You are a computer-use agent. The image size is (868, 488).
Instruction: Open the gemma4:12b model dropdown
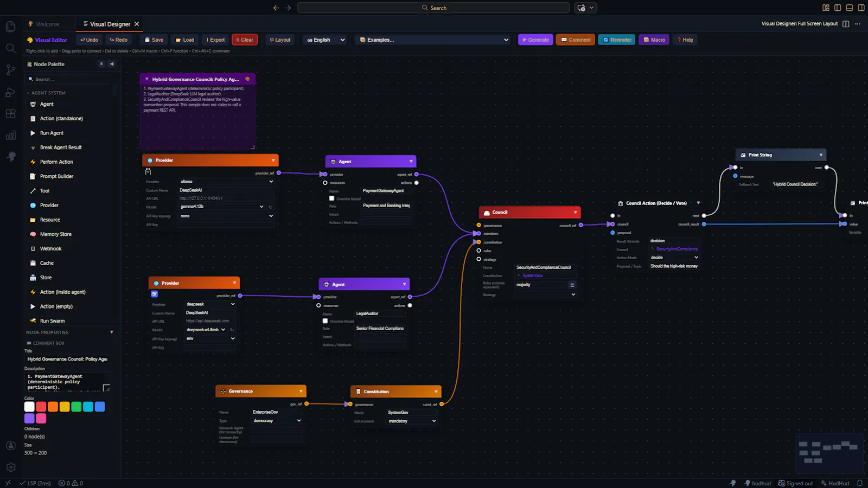pyautogui.click(x=222, y=207)
